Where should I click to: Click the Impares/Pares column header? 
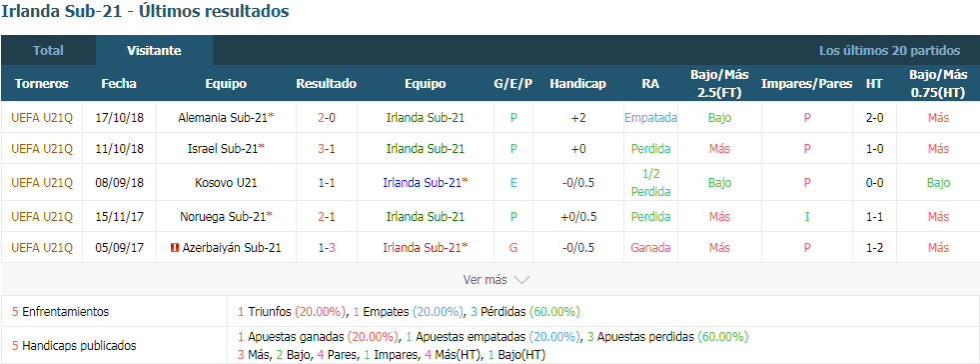[x=806, y=84]
